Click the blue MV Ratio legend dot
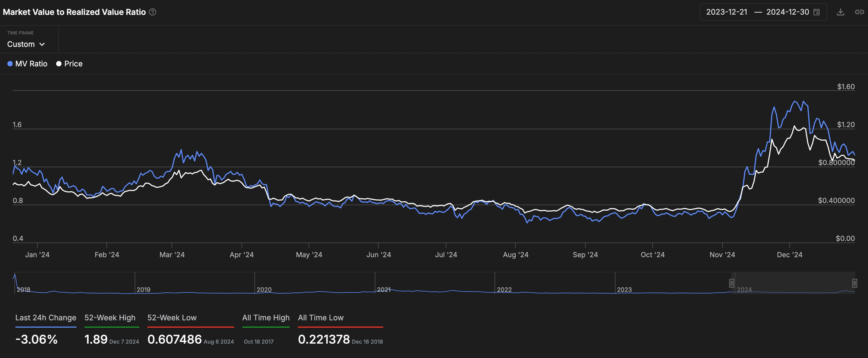Image resolution: width=868 pixels, height=358 pixels. (10, 64)
